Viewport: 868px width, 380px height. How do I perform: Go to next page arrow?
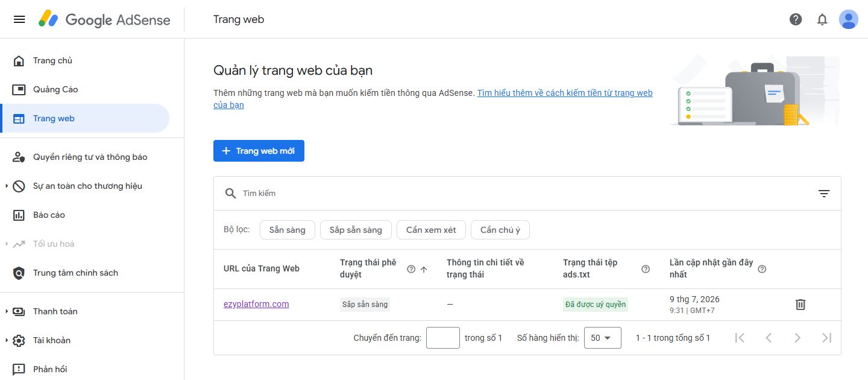tap(797, 338)
